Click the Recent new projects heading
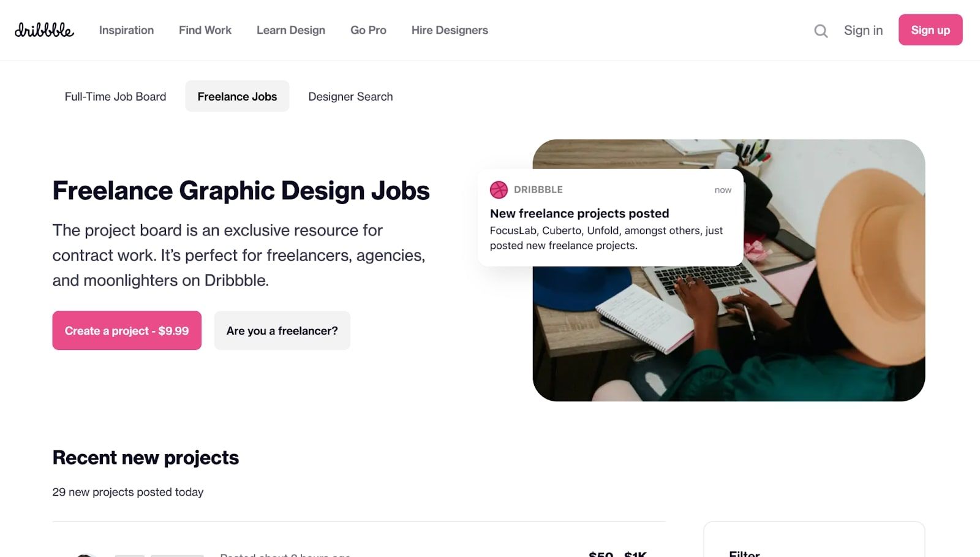 tap(146, 457)
